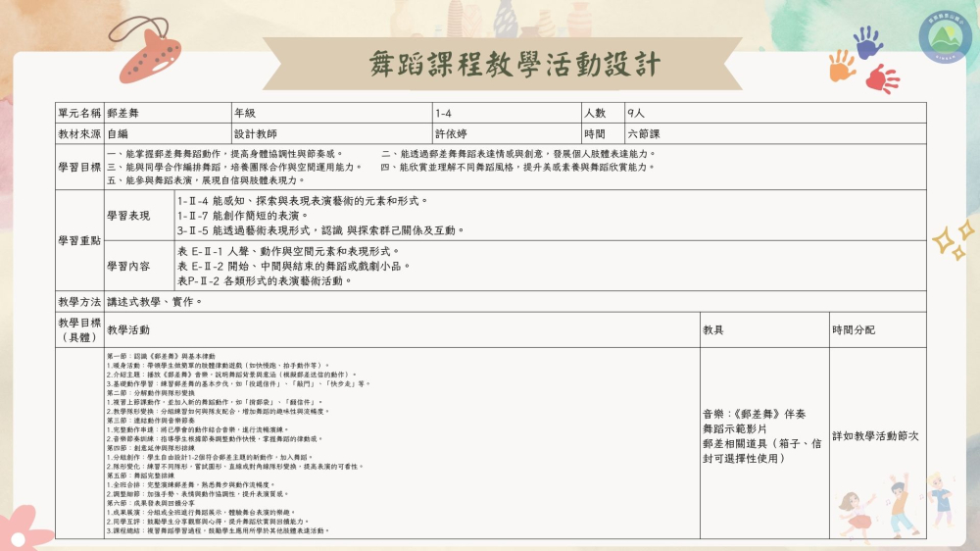Click heading 第二節：分解動作與隊形變換

[x=151, y=393]
